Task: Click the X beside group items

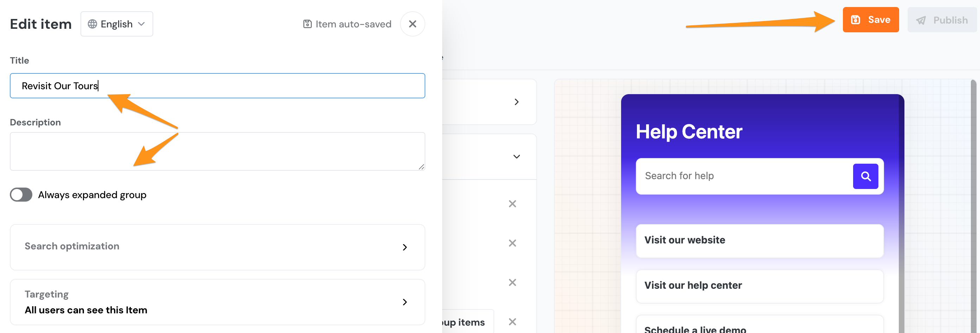Action: coord(512,322)
